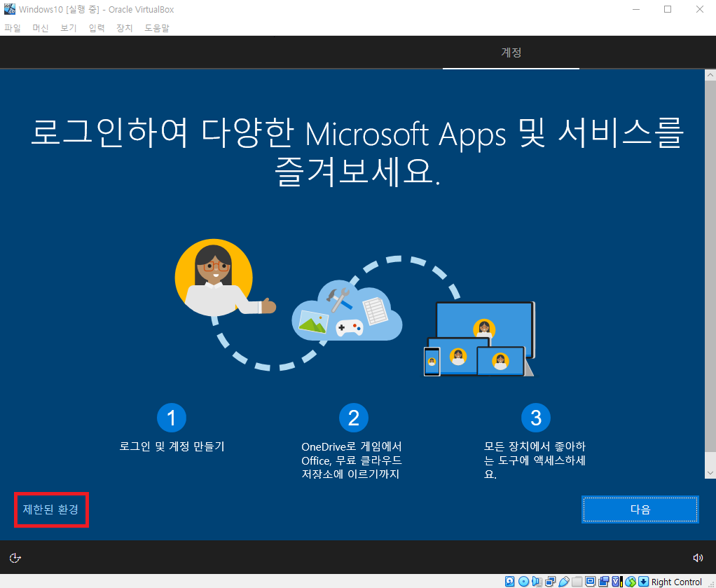
Task: Open the 머신 menu
Action: 41,28
